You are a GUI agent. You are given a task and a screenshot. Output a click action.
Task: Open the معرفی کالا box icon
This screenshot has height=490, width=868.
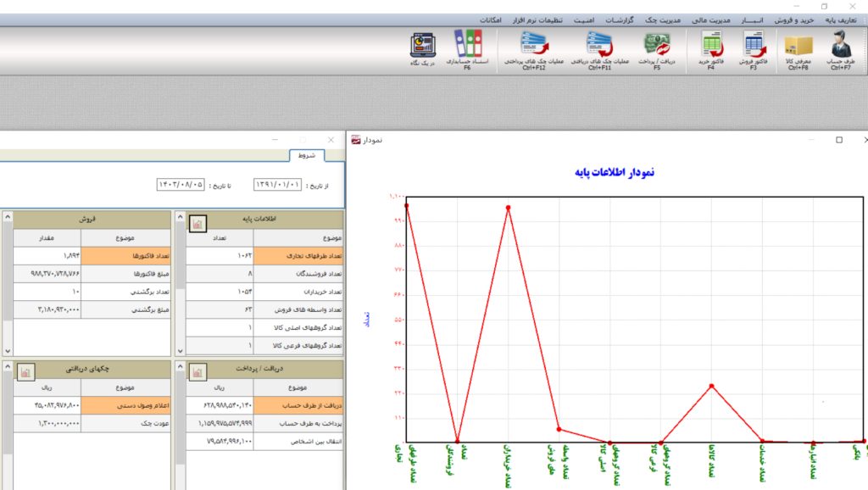point(798,51)
